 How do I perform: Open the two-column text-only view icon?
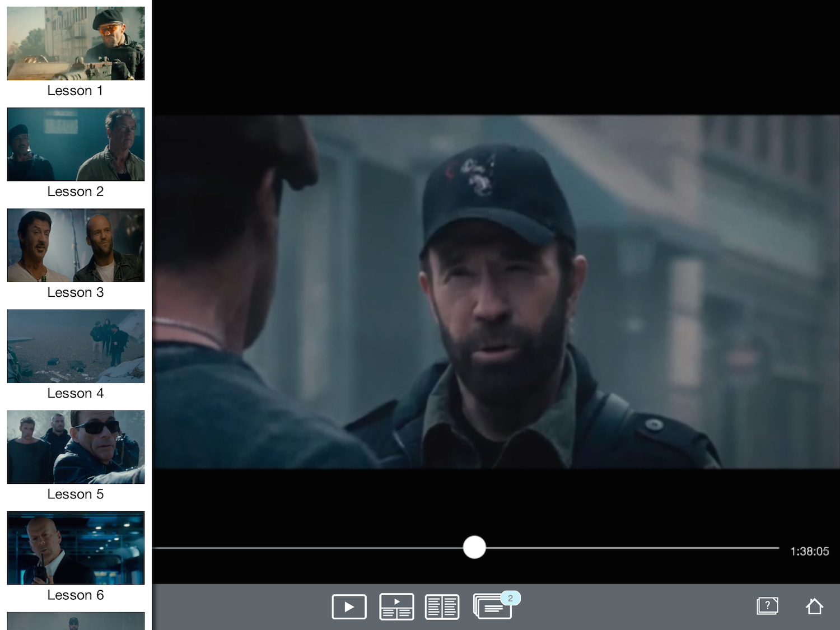(442, 607)
